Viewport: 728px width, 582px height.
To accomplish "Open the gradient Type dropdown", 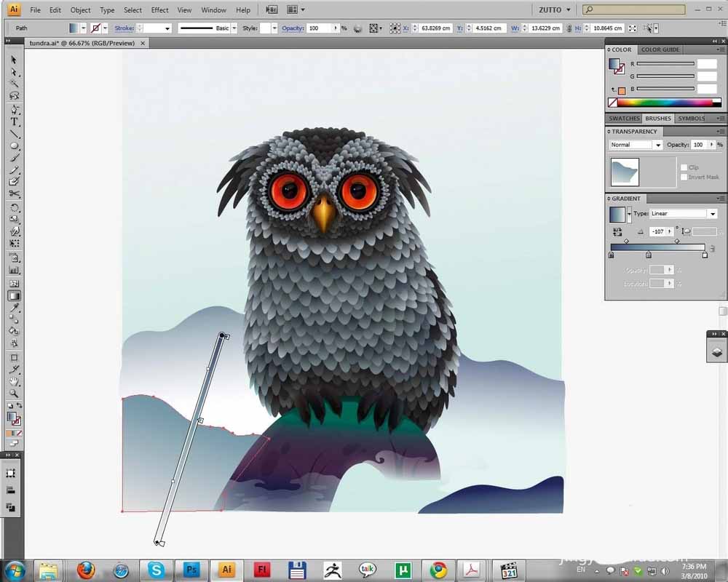I will 713,213.
